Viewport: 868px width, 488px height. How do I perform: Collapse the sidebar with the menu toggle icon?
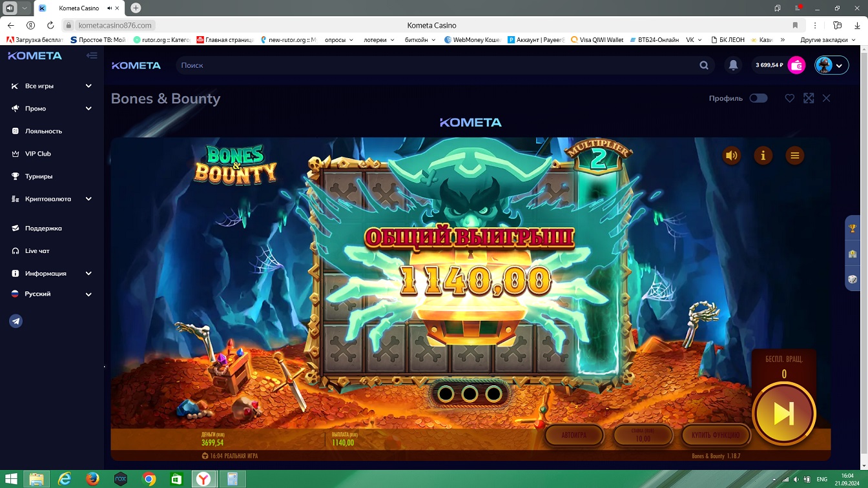click(x=92, y=56)
